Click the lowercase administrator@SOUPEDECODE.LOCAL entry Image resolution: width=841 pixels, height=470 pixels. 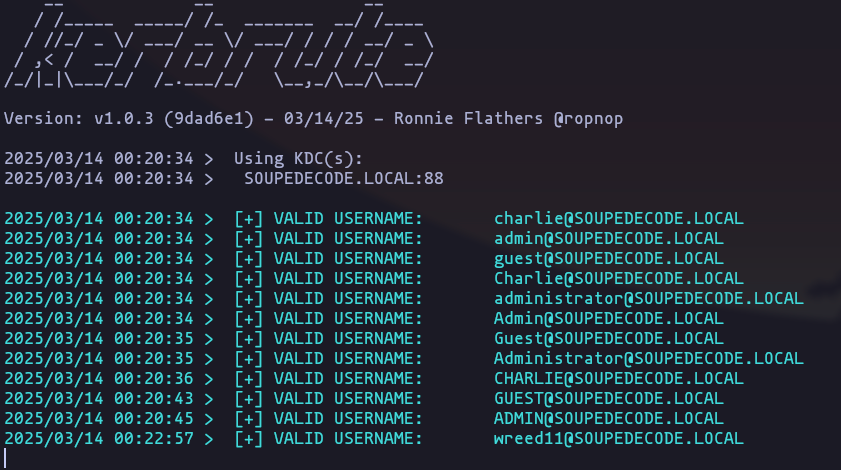pos(648,298)
